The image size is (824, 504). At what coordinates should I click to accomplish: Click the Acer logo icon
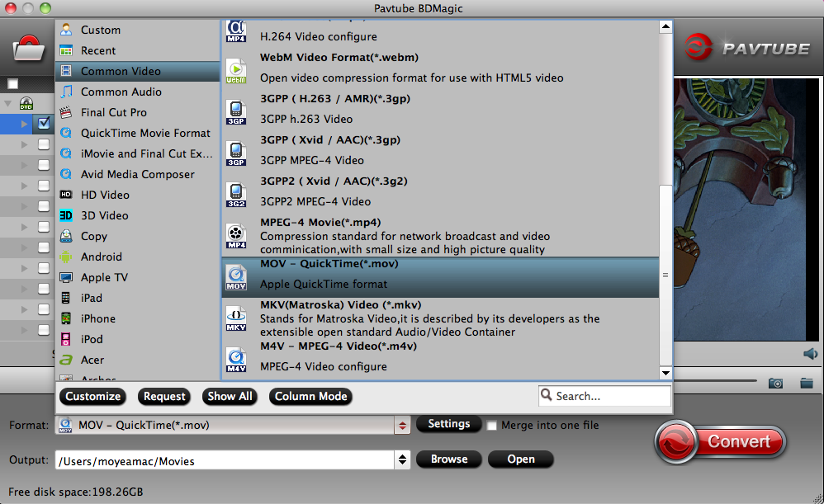coord(66,360)
